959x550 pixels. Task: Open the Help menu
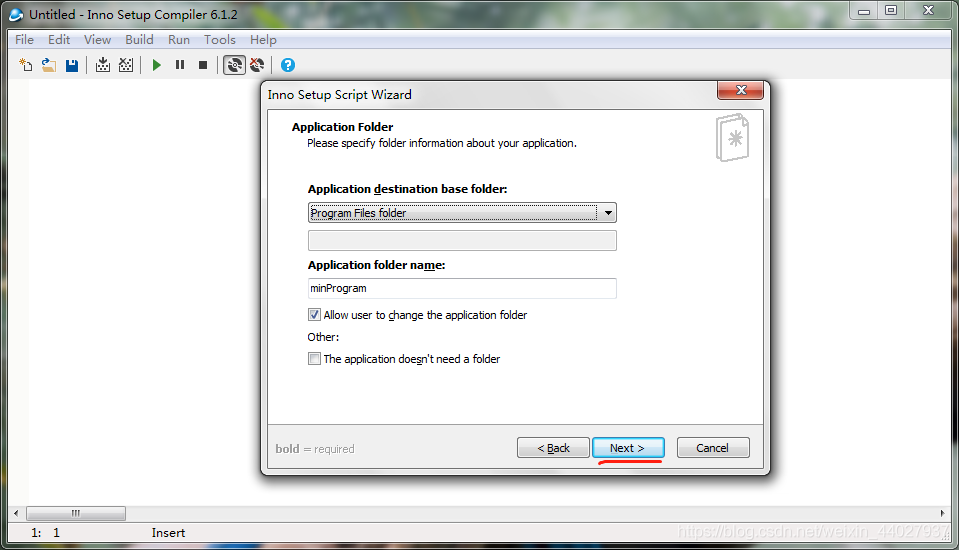tap(263, 40)
